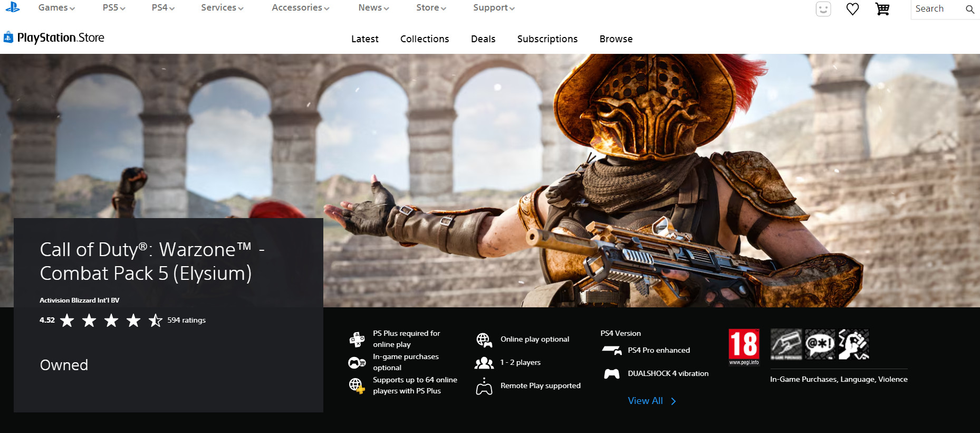Click the in-game purchases descriptor icon
Viewport: 980px width, 433px height.
tap(786, 344)
